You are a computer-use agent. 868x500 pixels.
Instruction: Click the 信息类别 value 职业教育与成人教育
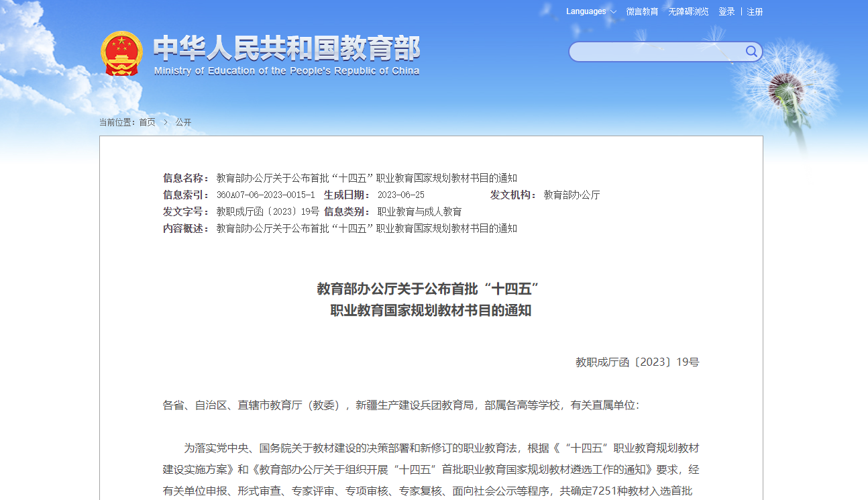pyautogui.click(x=419, y=211)
